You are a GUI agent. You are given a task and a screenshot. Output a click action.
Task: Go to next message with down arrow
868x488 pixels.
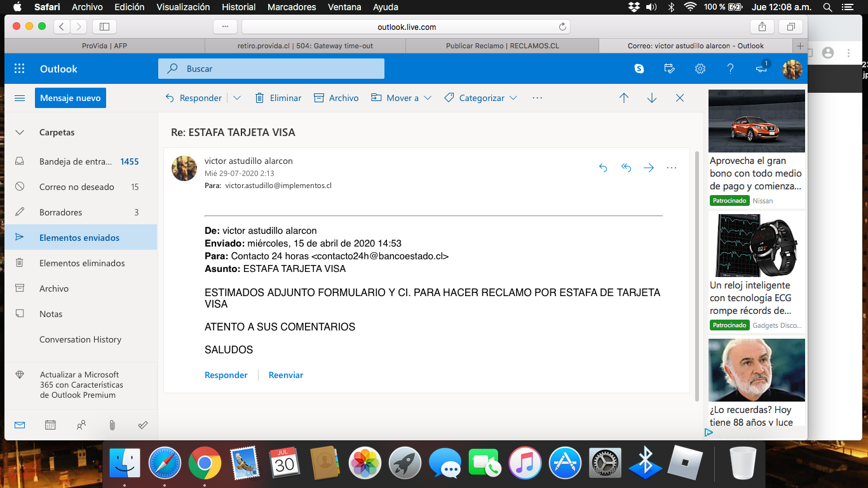(x=652, y=98)
